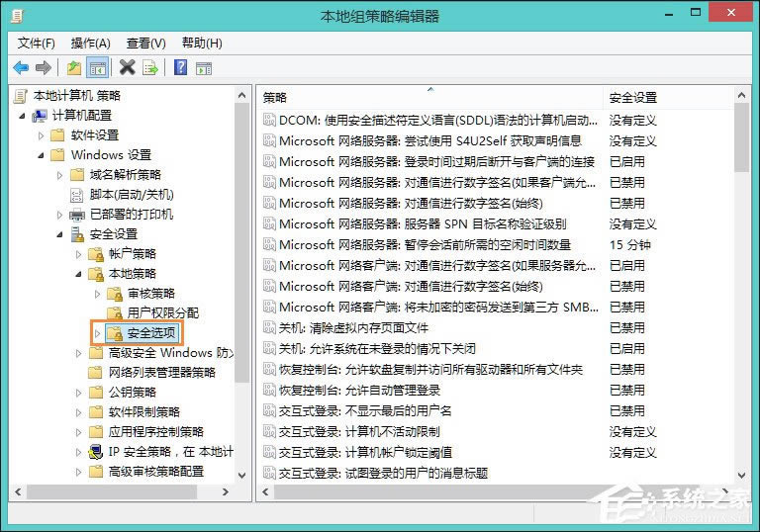Click the Back arrow toolbar icon
This screenshot has height=532, width=760.
(x=21, y=67)
